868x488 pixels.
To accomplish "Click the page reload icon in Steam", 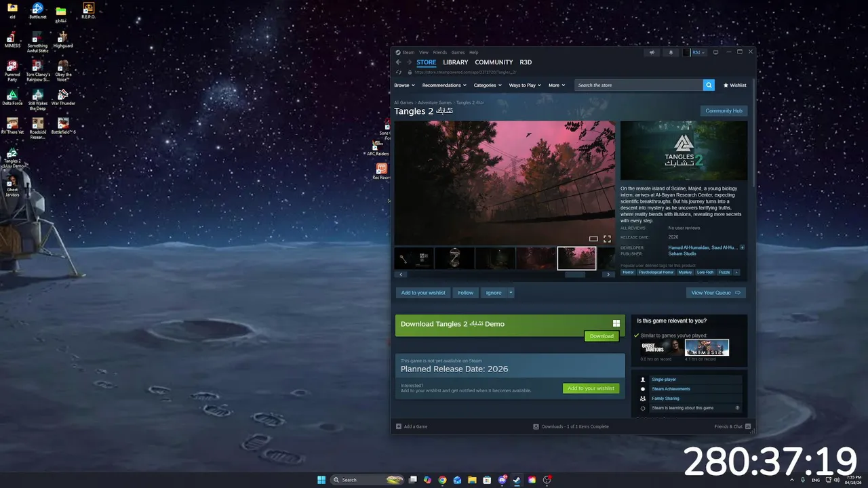I will 399,72.
